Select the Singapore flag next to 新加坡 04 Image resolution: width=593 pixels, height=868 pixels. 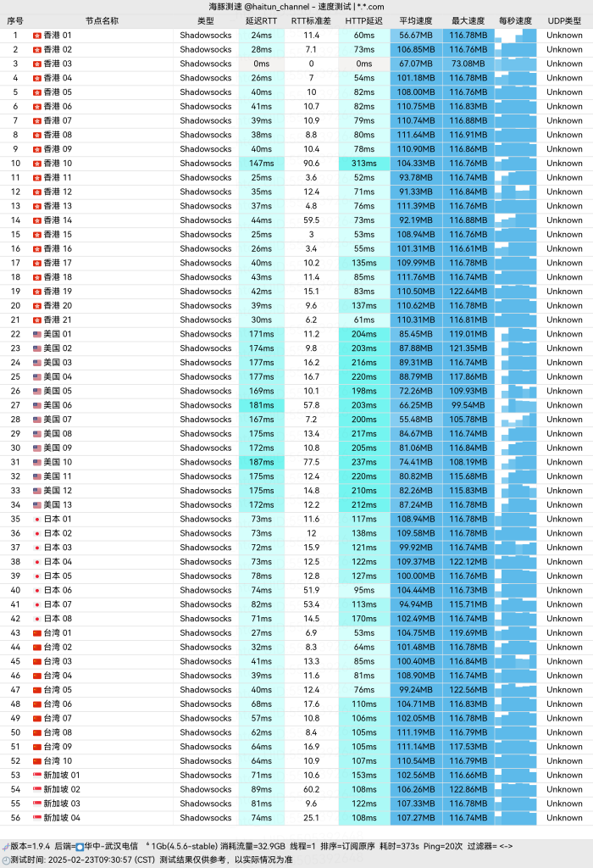[37, 818]
